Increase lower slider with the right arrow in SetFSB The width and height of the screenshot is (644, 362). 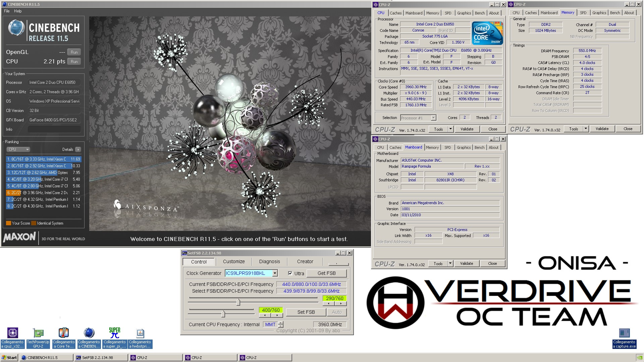tap(277, 315)
